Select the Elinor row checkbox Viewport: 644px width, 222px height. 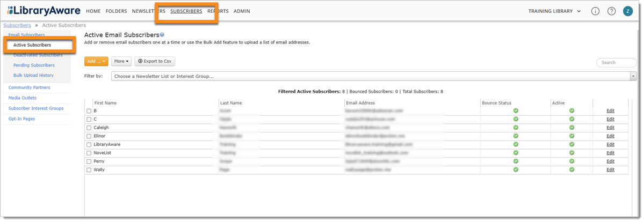point(89,136)
